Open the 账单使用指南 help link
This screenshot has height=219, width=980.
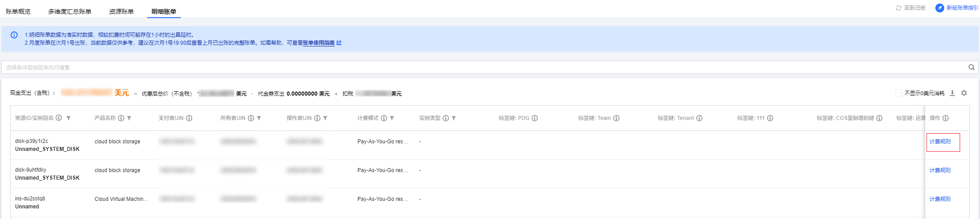tap(319, 43)
